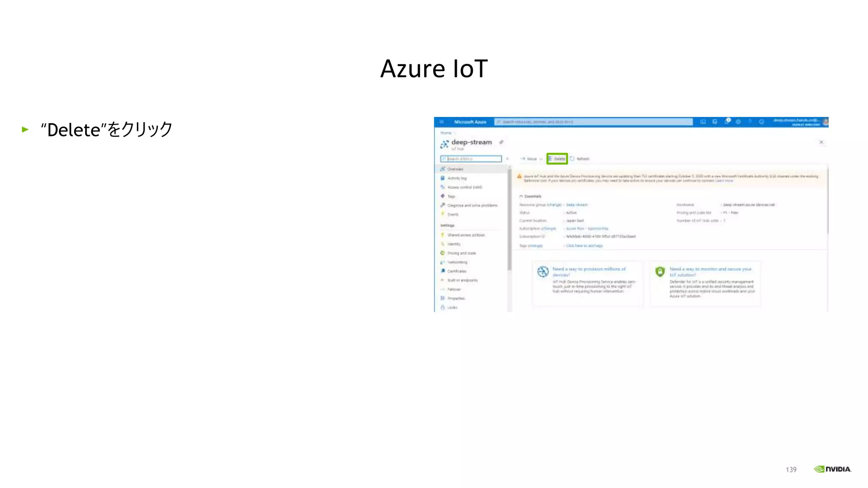Click the sidebar Search (Ctrl+/) field

click(471, 159)
